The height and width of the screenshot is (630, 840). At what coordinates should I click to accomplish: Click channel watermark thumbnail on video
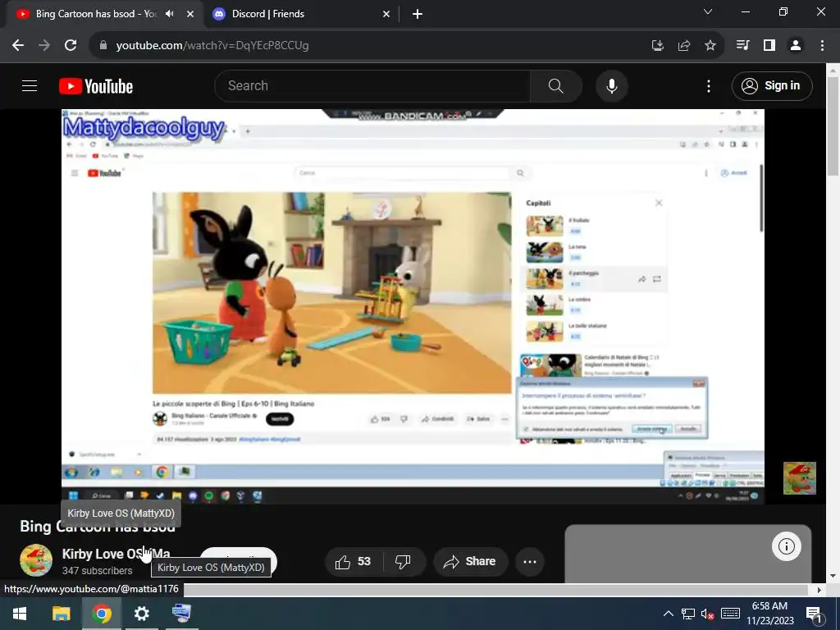tap(799, 478)
